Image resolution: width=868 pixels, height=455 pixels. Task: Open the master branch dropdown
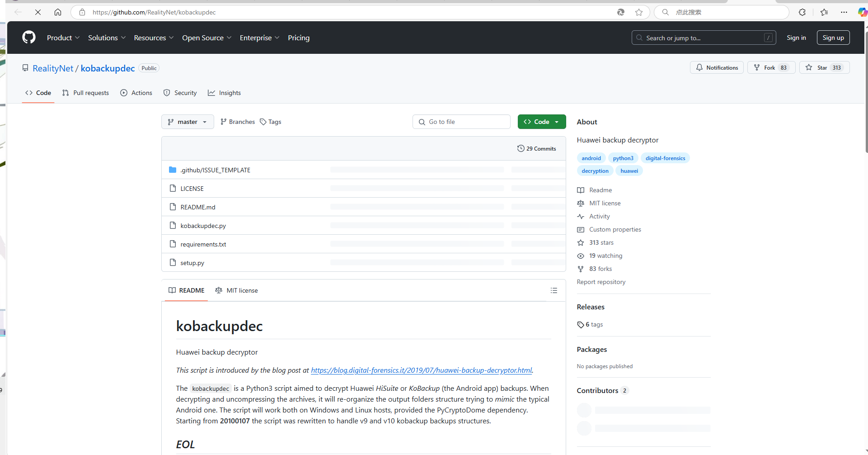[188, 122]
